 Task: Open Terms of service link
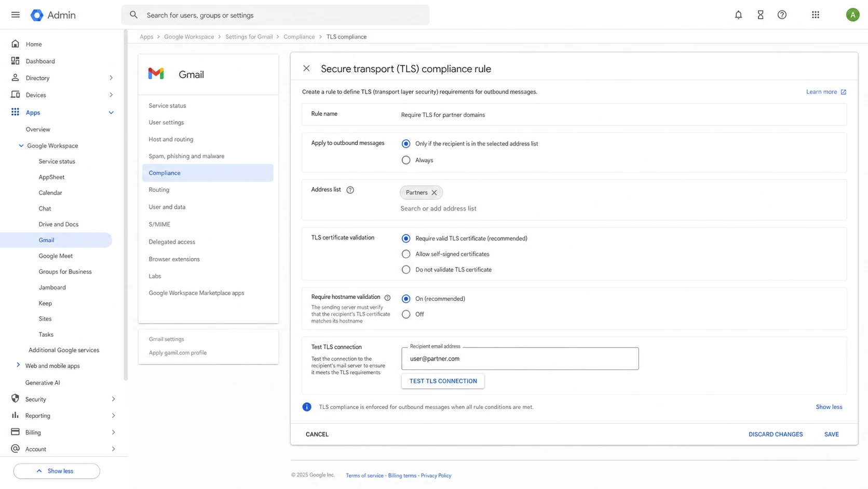[x=364, y=475]
